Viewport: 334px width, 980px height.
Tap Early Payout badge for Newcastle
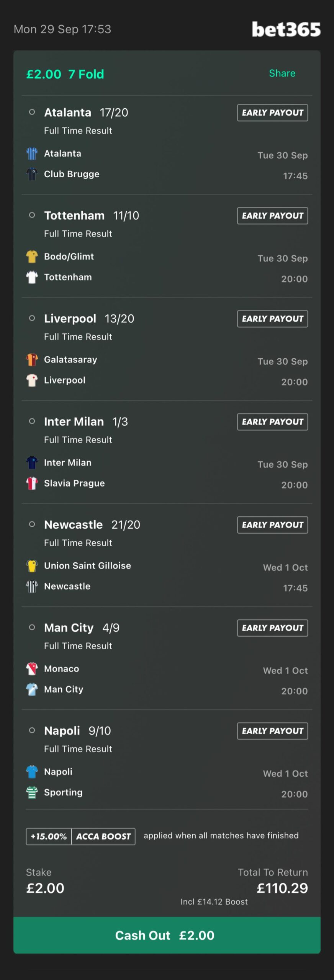coord(272,525)
